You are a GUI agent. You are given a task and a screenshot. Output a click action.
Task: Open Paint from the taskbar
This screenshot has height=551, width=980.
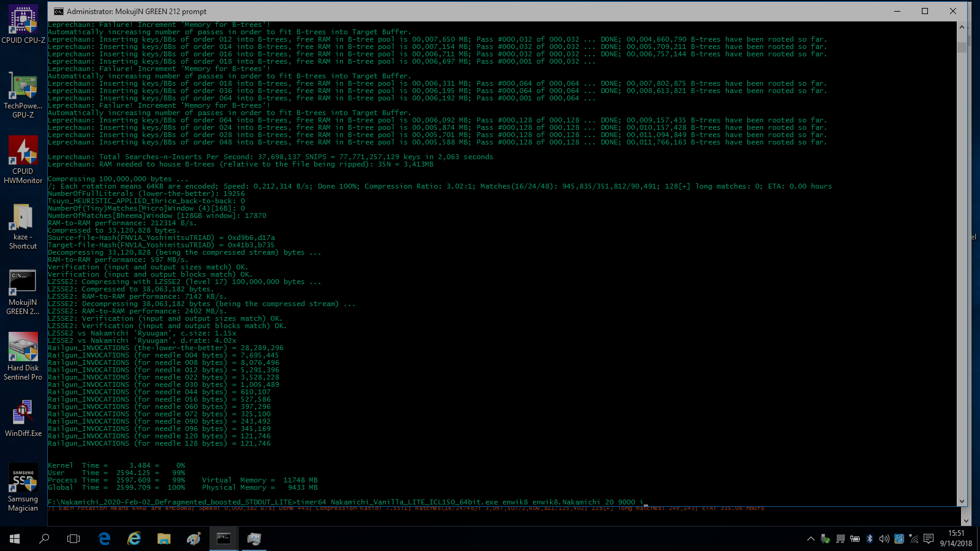194,539
